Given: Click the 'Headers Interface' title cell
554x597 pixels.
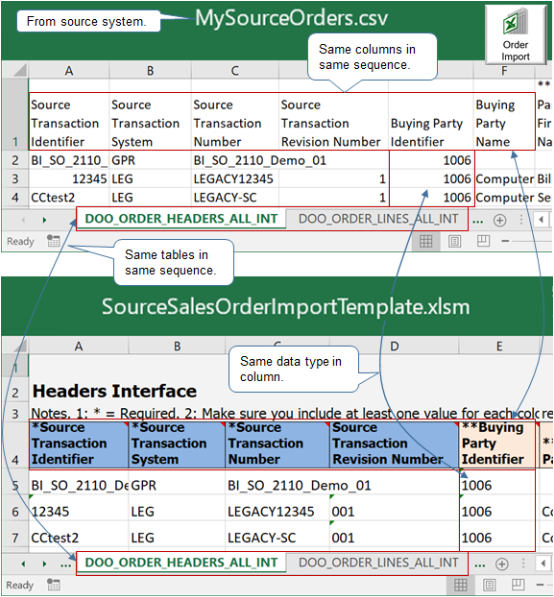Looking at the screenshot, I should tap(114, 391).
